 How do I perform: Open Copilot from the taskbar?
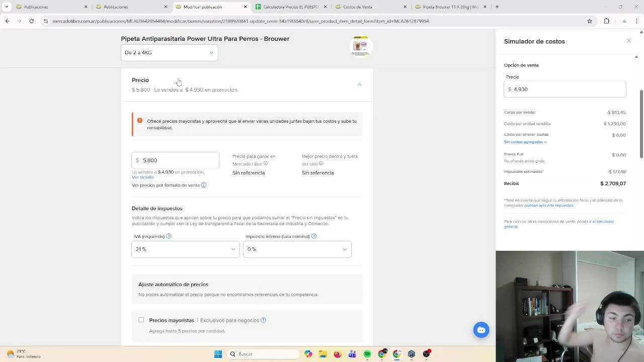(x=308, y=354)
